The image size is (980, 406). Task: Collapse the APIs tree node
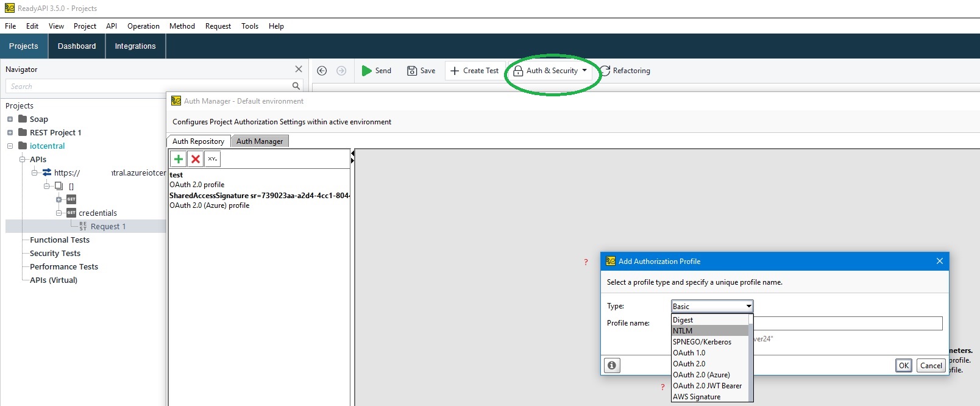tap(23, 159)
